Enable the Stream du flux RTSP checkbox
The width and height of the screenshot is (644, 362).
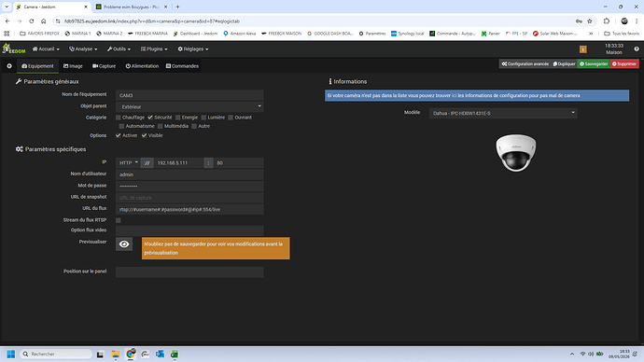point(119,220)
